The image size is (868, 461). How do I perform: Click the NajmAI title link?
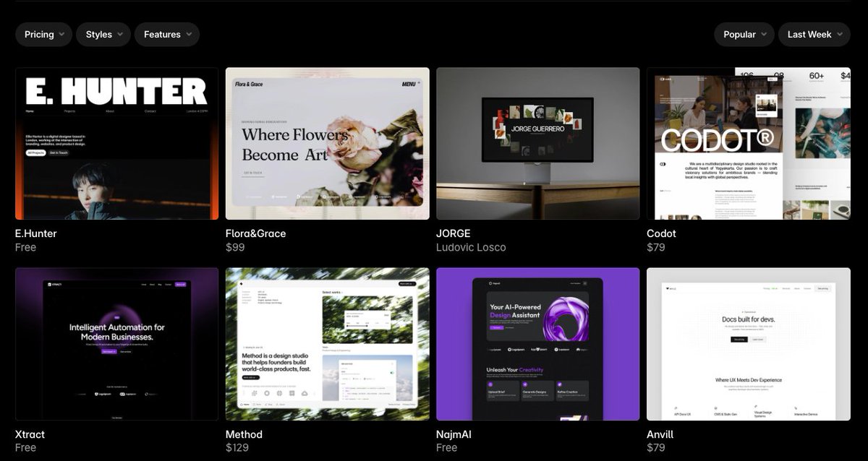tap(454, 434)
